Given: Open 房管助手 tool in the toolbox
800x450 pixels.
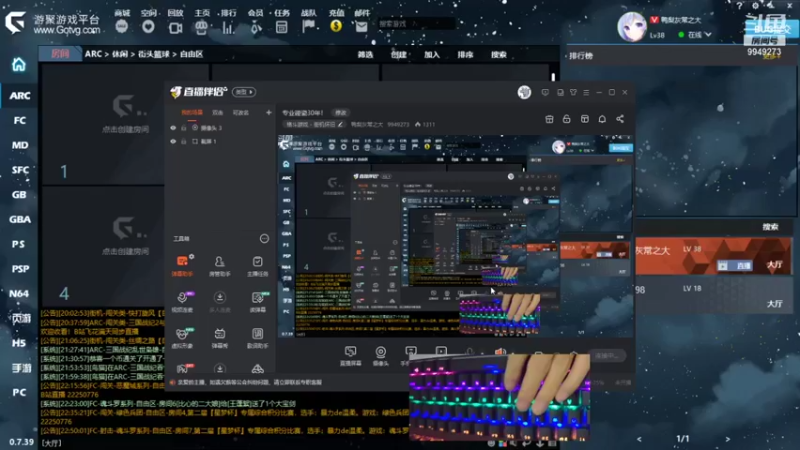Looking at the screenshot, I should [219, 266].
